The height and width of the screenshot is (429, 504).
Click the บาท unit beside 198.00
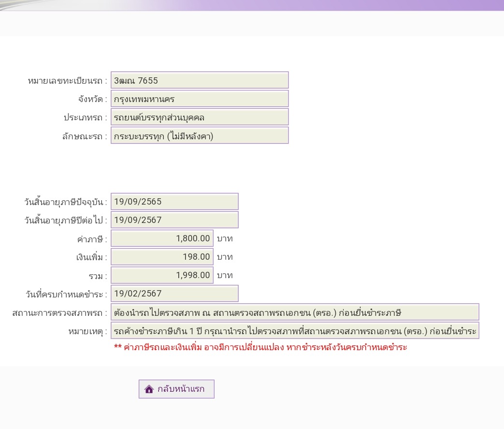[225, 257]
